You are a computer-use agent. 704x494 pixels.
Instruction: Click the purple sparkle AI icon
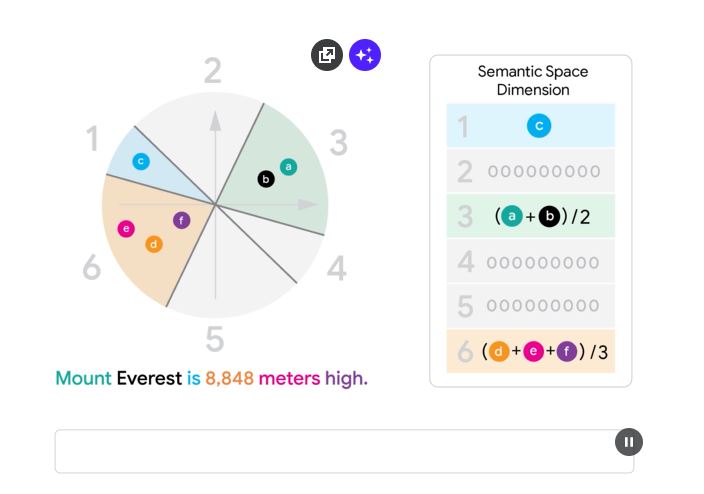[365, 55]
